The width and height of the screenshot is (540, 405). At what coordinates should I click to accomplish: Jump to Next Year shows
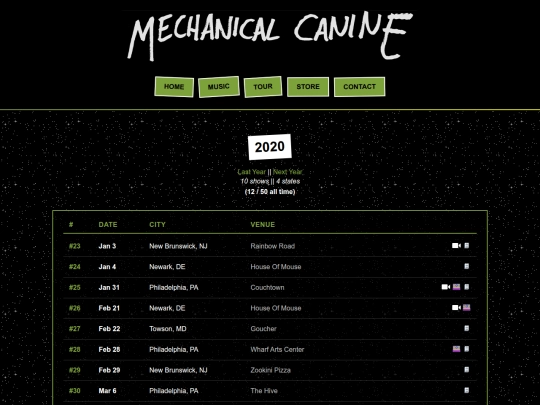coord(288,172)
